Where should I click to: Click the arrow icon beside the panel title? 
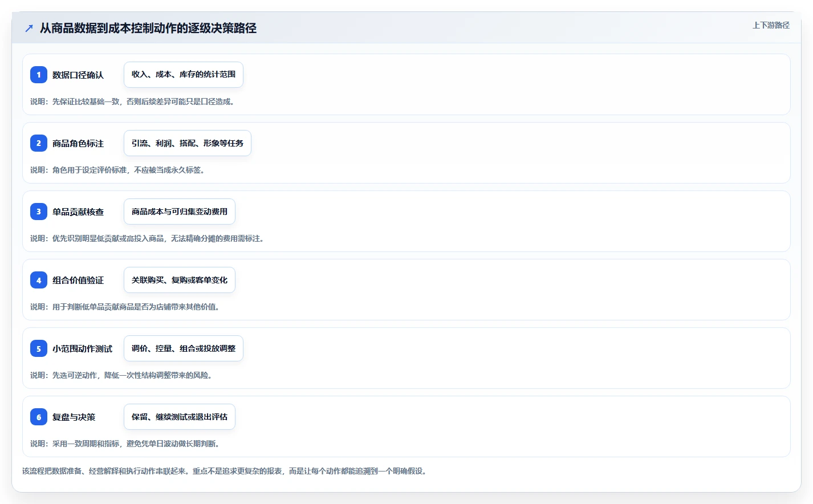(29, 28)
